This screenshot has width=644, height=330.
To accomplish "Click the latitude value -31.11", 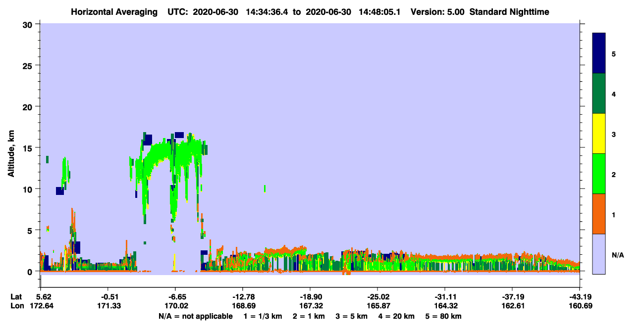I will (445, 297).
